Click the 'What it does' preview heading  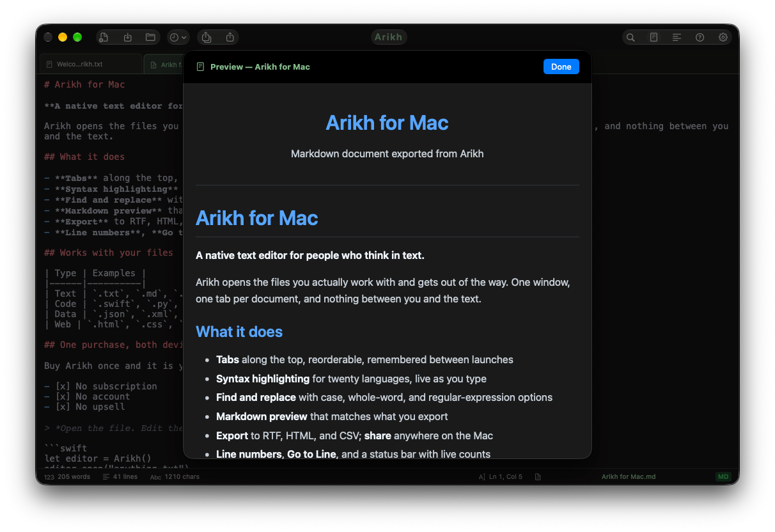click(x=239, y=331)
